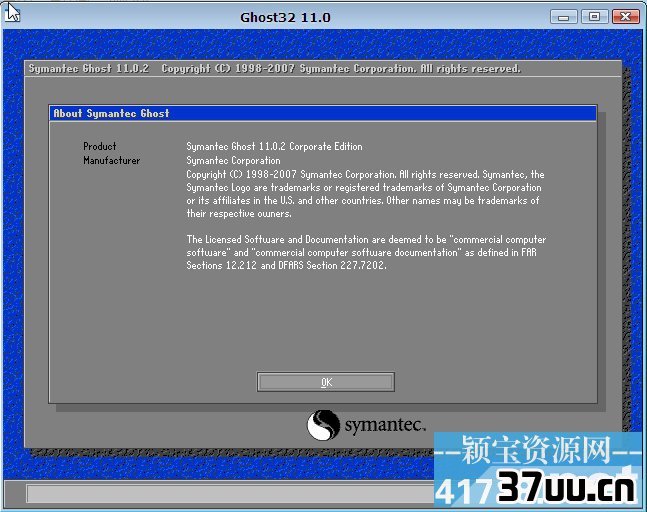Select the 'Product' label
The image size is (647, 512).
coord(99,146)
